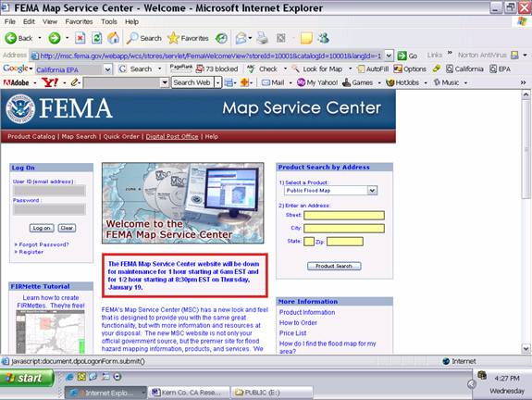The width and height of the screenshot is (532, 400).
Task: Click the spell Check toolbar button
Action: tap(263, 69)
